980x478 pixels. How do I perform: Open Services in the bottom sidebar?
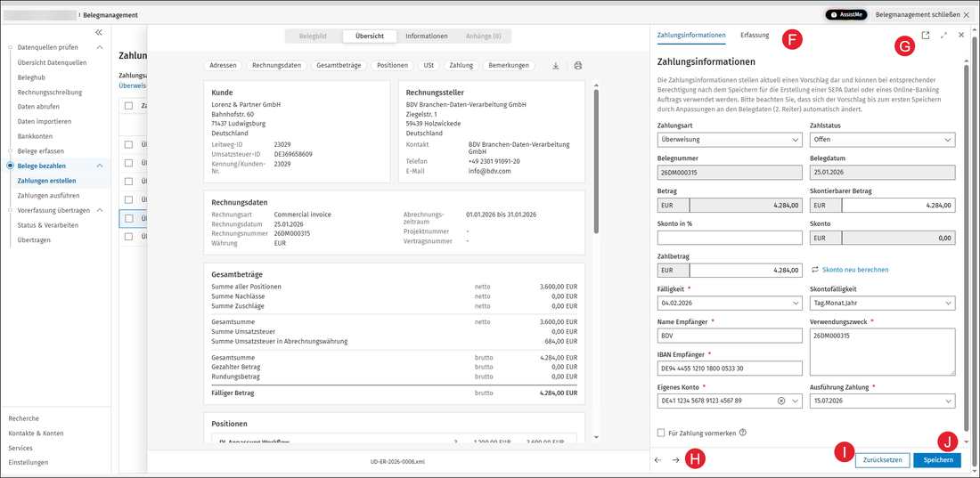(x=20, y=448)
